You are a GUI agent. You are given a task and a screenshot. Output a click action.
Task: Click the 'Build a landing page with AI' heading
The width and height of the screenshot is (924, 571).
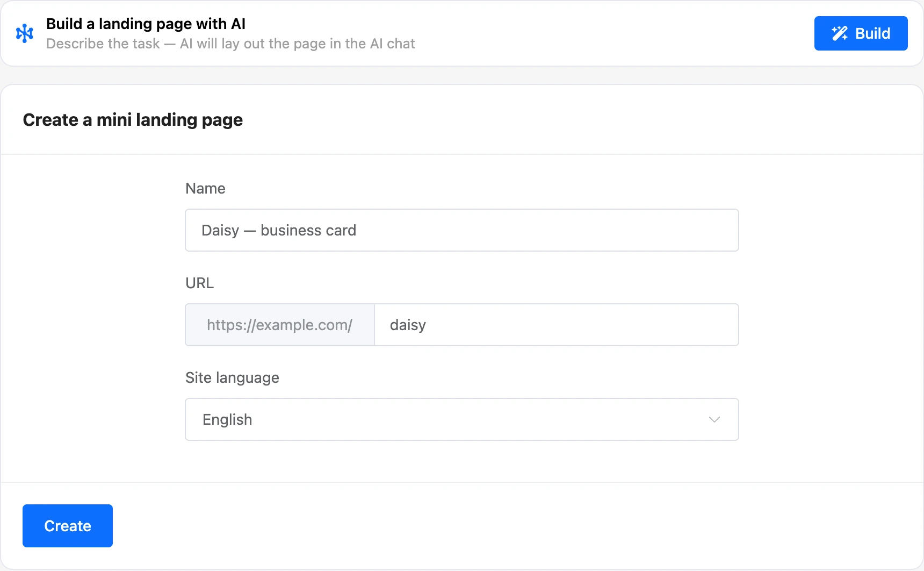pyautogui.click(x=146, y=24)
